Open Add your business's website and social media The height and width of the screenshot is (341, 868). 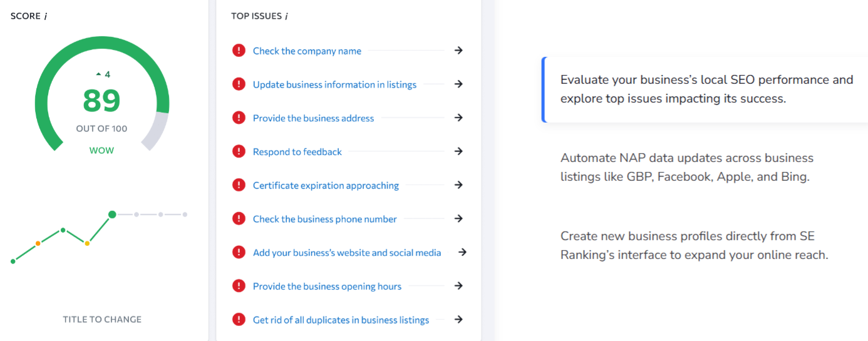(x=347, y=253)
